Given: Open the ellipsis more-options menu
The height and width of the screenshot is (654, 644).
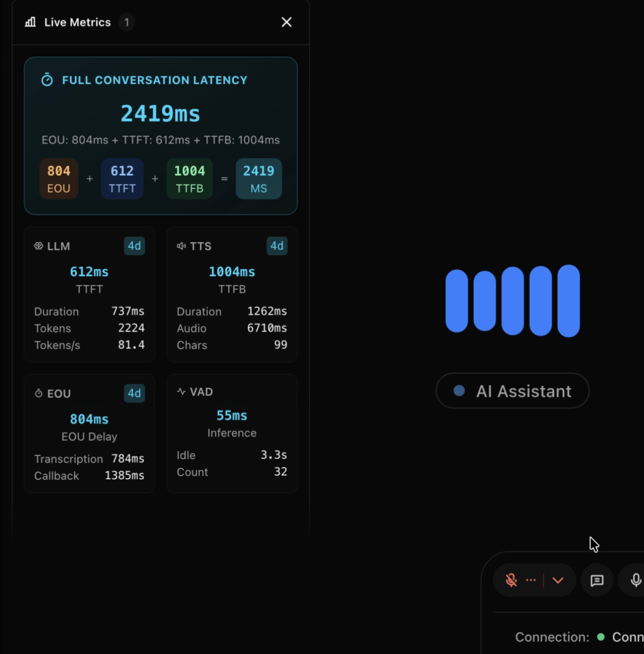Looking at the screenshot, I should (530, 580).
